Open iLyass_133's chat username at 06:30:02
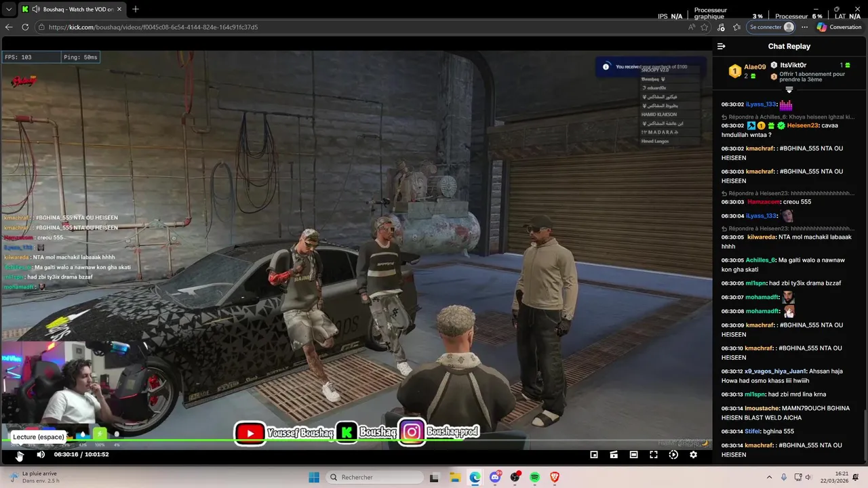The width and height of the screenshot is (868, 488). 761,104
